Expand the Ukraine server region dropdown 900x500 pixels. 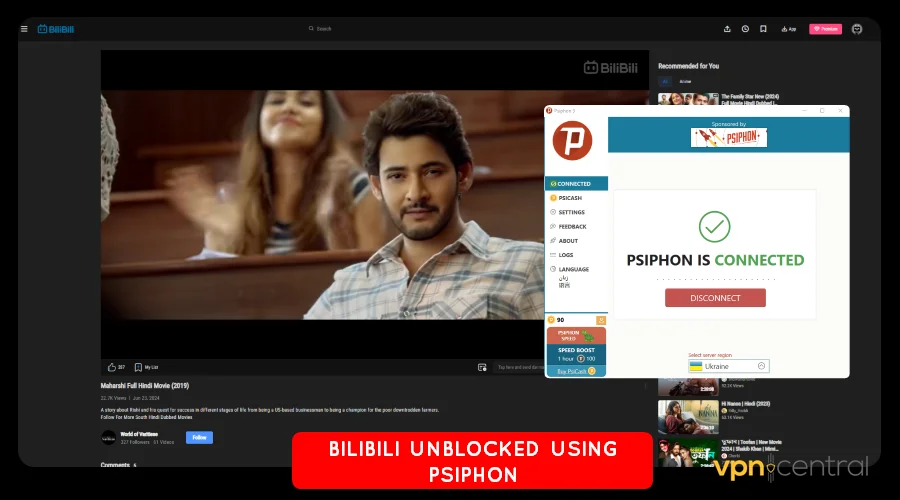728,366
